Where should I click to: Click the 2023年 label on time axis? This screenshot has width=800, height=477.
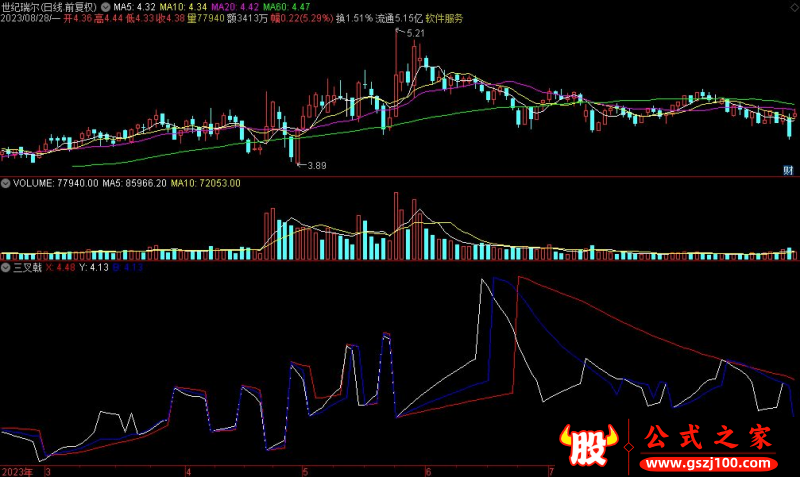17,472
